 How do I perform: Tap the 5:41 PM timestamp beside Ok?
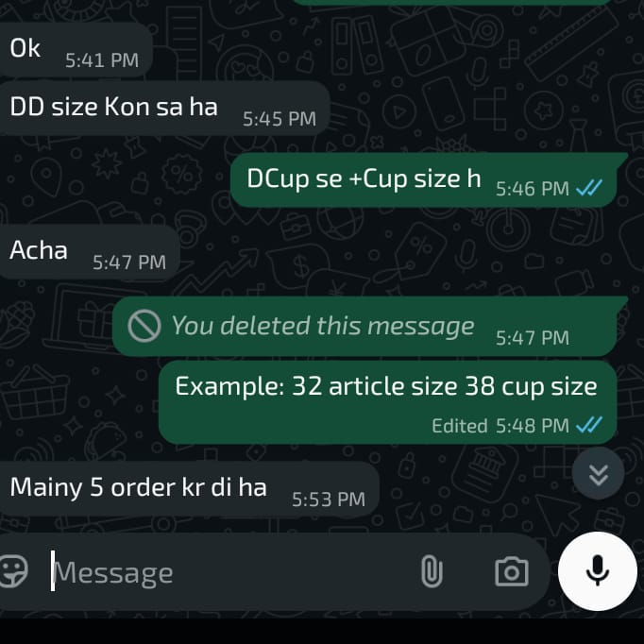[102, 60]
